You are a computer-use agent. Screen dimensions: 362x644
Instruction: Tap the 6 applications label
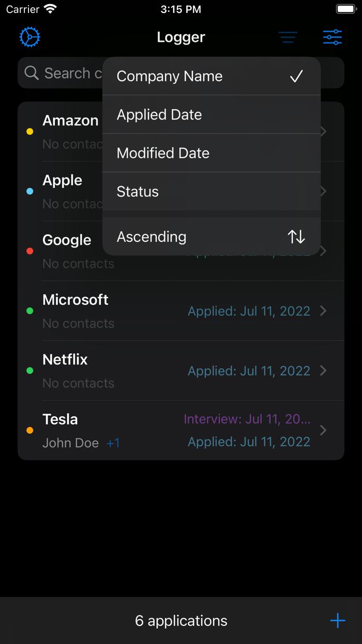click(180, 620)
